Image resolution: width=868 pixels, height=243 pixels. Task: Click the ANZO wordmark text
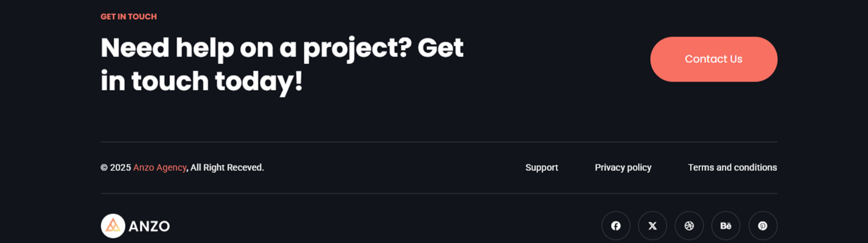(149, 226)
